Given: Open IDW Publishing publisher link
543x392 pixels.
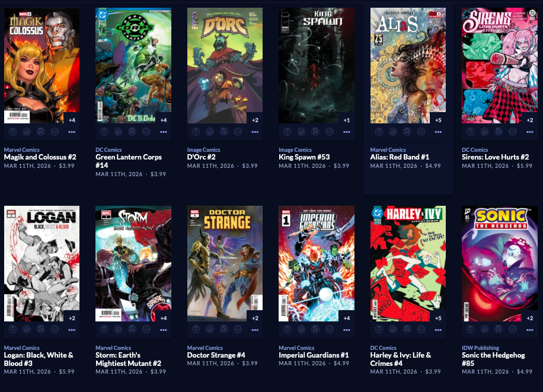Looking at the screenshot, I should (x=480, y=348).
